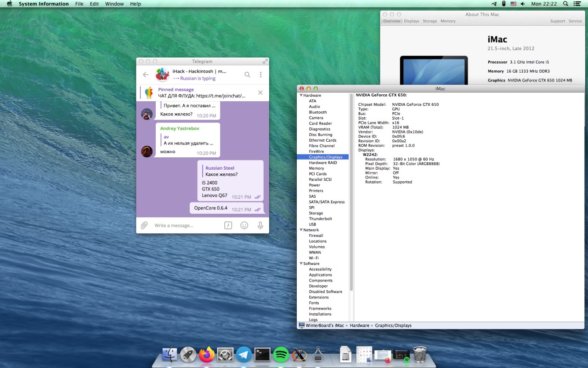The width and height of the screenshot is (588, 368).
Task: Select ATA in the hardware list
Action: click(x=312, y=101)
